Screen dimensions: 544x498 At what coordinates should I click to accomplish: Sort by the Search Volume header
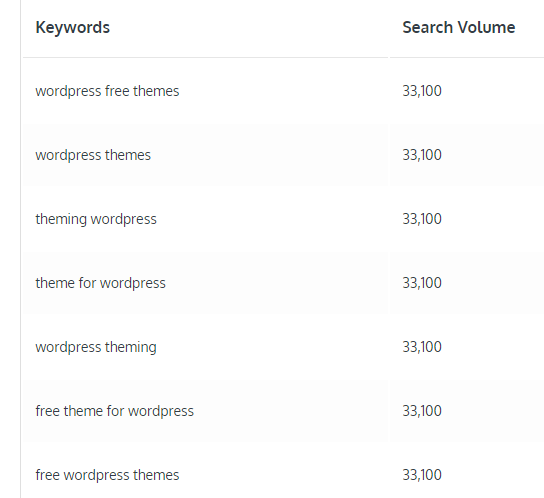[459, 27]
